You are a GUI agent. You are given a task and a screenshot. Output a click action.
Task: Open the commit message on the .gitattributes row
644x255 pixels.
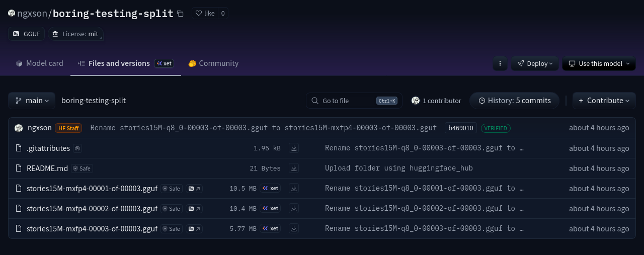coord(424,148)
